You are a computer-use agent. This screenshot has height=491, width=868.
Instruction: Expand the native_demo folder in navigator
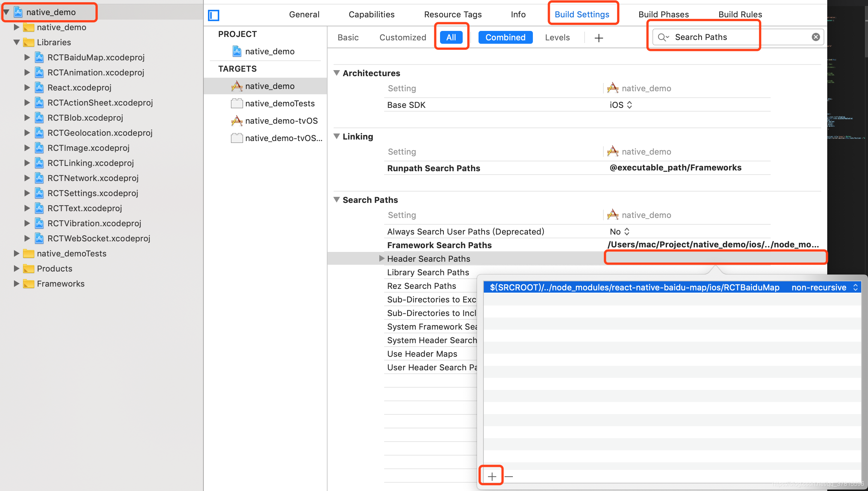[x=17, y=27]
